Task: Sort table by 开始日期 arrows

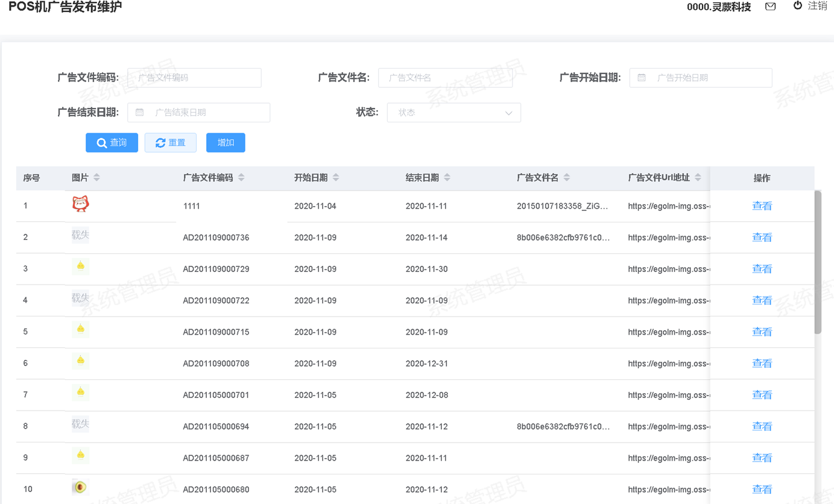Action: click(x=336, y=177)
